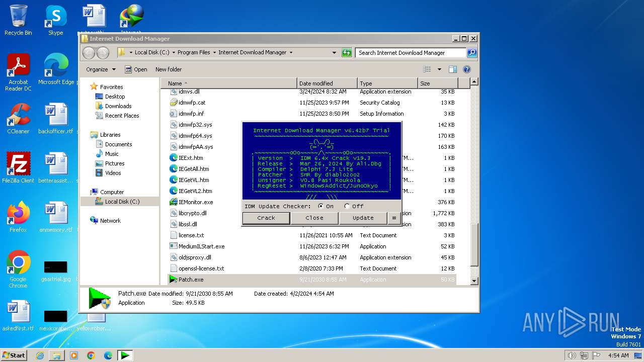The image size is (644, 362).
Task: Open Google Chrome desktop shortcut
Action: pos(18,269)
